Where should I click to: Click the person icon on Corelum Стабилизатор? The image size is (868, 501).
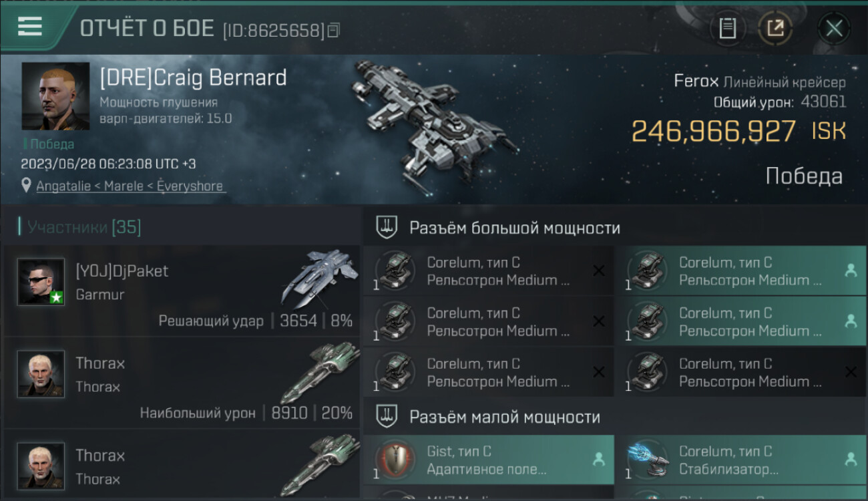851,460
